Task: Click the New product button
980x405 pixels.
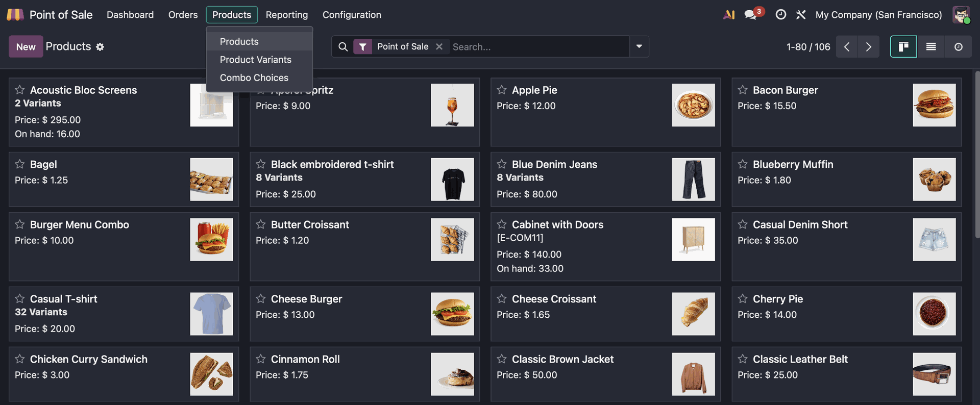Action: click(26, 47)
